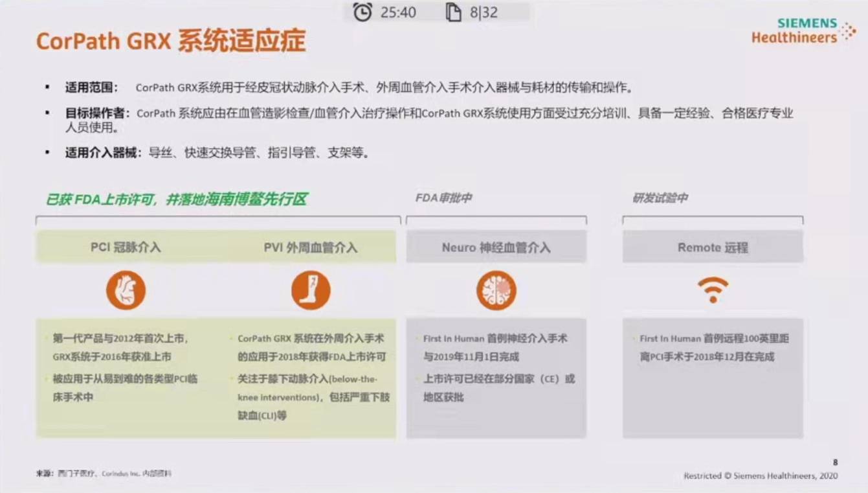This screenshot has height=493, width=868.
Task: Click the green 已获FDA上市许可 text
Action: coord(175,200)
